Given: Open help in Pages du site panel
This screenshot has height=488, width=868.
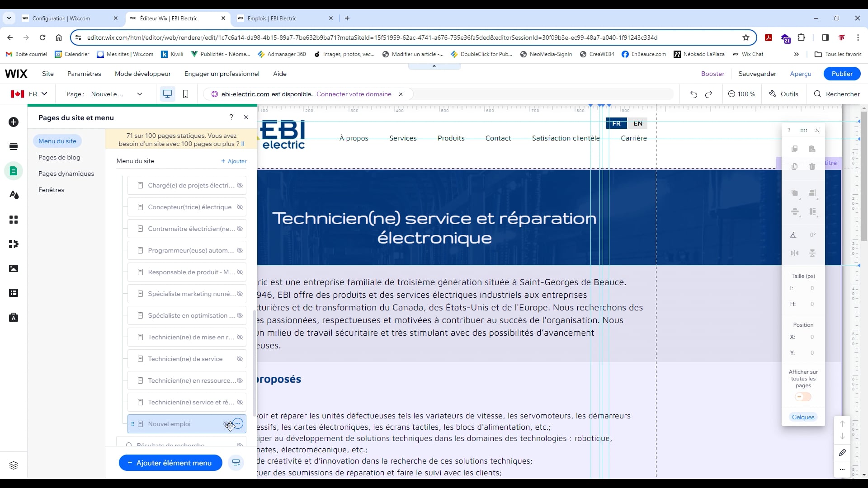Looking at the screenshot, I should click(x=231, y=117).
